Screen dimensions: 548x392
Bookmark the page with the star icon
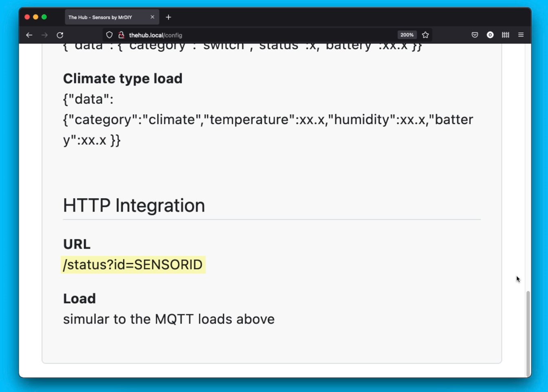pos(425,35)
